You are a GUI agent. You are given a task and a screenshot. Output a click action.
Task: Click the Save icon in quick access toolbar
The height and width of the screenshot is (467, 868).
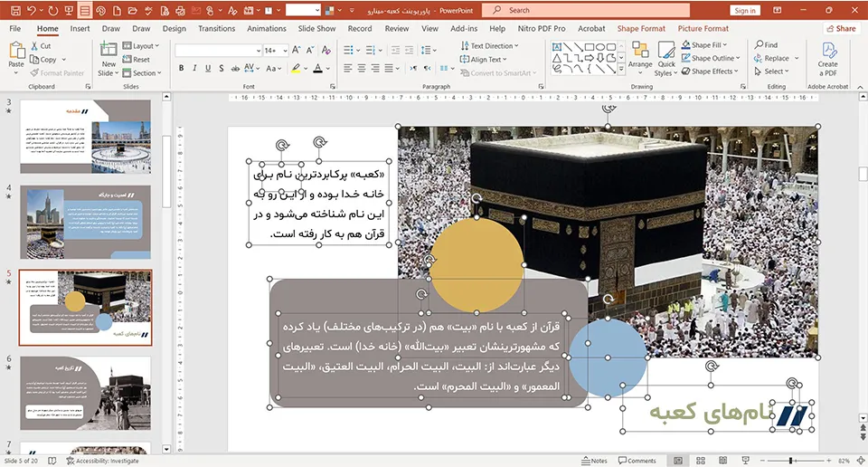[15, 10]
